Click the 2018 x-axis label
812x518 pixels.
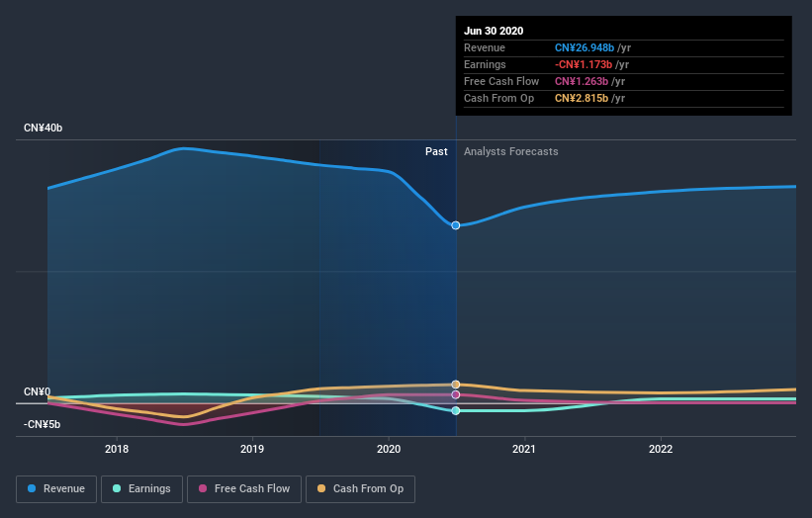tap(117, 449)
